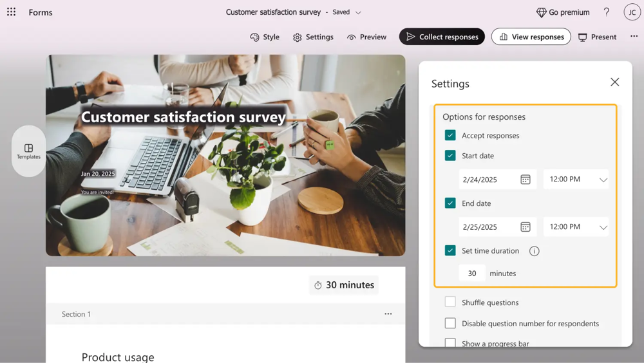Show info about Set time duration
The width and height of the screenshot is (644, 363).
[534, 251]
